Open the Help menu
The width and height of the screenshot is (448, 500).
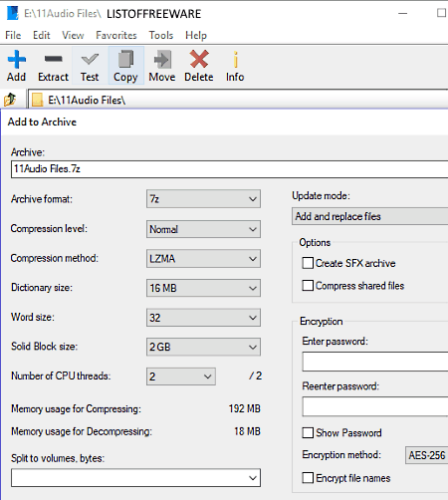196,35
